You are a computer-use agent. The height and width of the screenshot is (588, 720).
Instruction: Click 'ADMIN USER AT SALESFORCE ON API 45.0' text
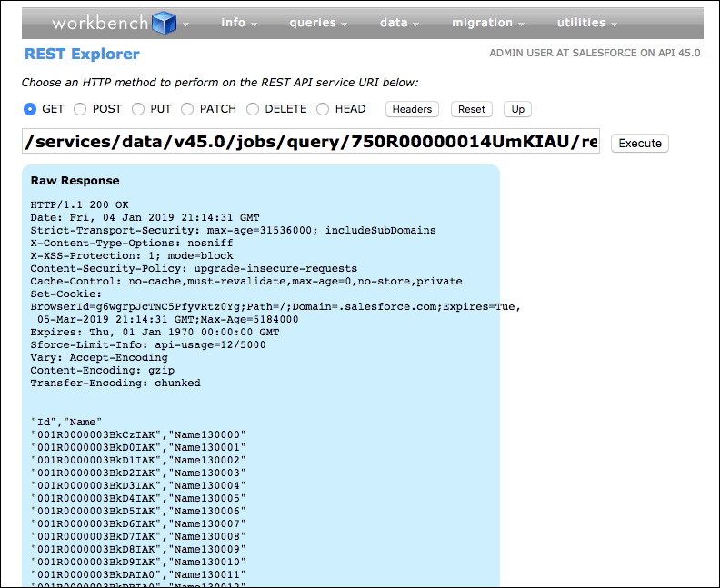pyautogui.click(x=595, y=54)
